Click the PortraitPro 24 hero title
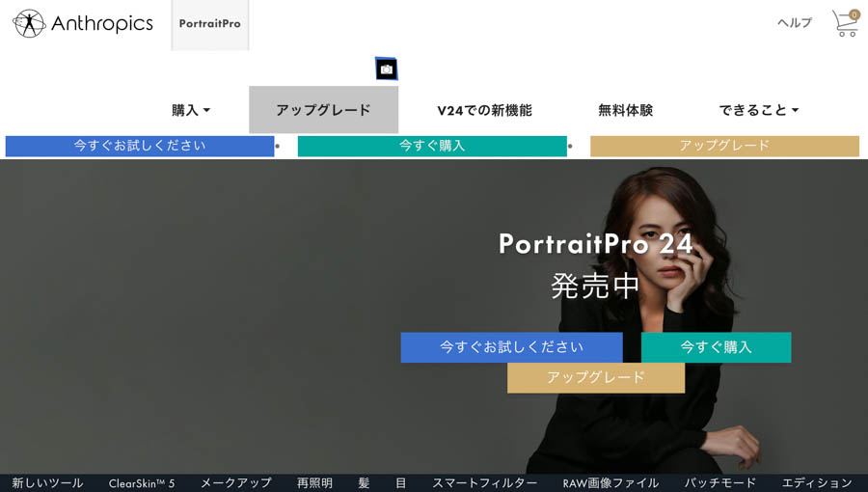This screenshot has width=868, height=492. tap(596, 243)
